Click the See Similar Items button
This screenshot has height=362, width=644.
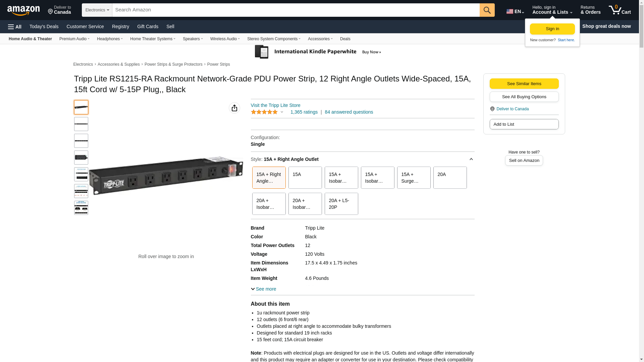point(524,84)
